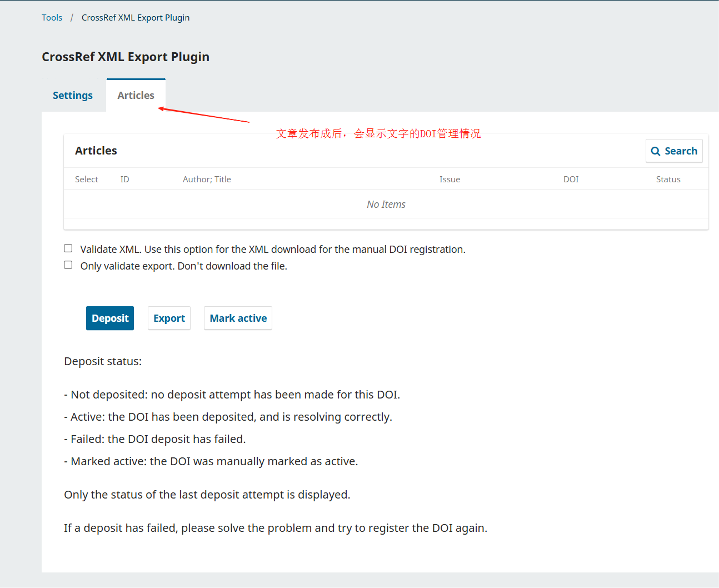Click the ID column header

click(124, 179)
